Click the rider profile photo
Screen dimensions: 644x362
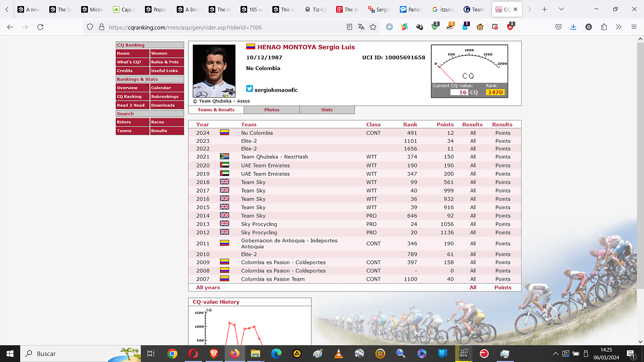(214, 71)
